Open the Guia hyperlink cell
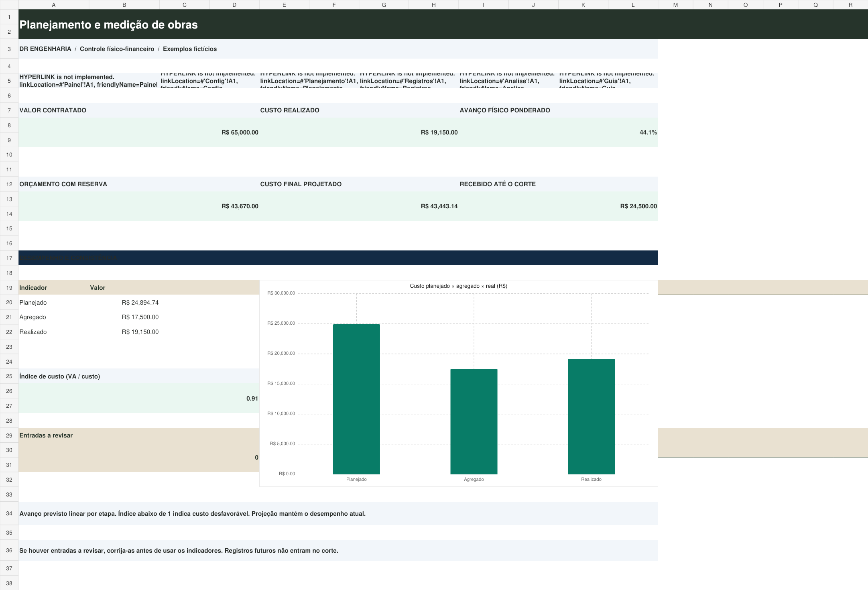This screenshot has width=868, height=590. 608,81
